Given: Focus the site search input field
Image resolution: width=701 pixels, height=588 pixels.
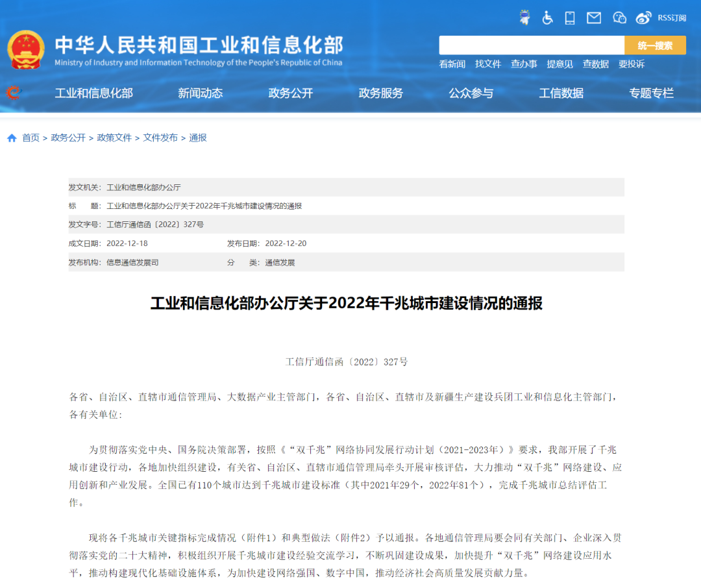Looking at the screenshot, I should (x=532, y=45).
